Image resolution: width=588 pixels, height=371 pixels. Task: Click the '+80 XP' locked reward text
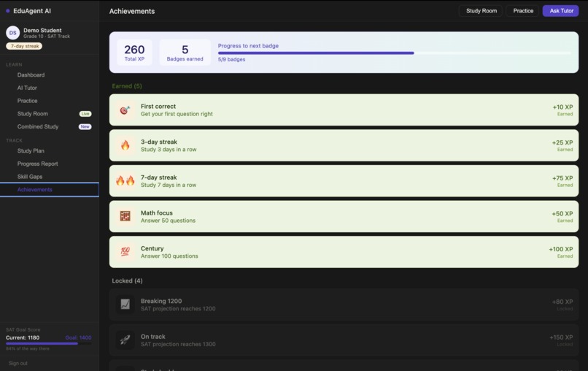[562, 302]
